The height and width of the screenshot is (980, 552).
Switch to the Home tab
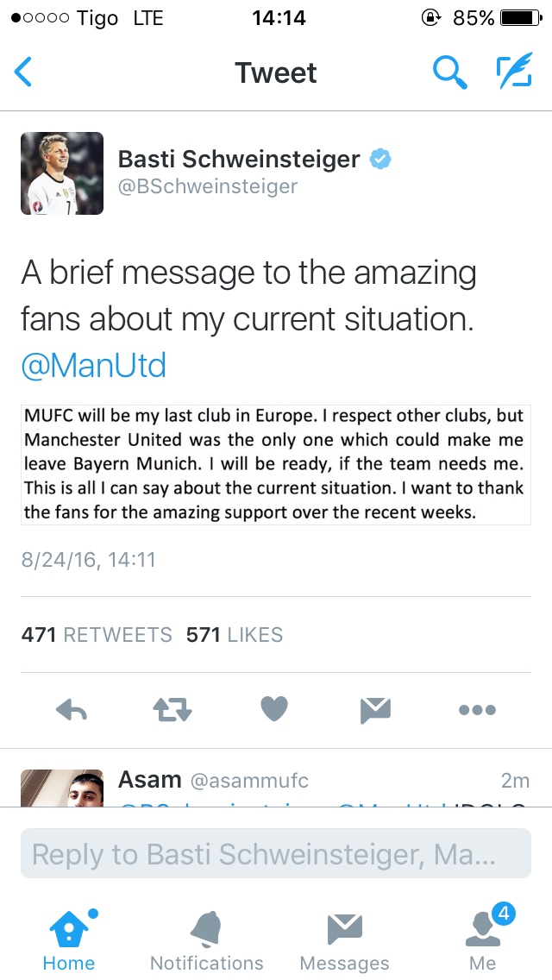[x=69, y=939]
